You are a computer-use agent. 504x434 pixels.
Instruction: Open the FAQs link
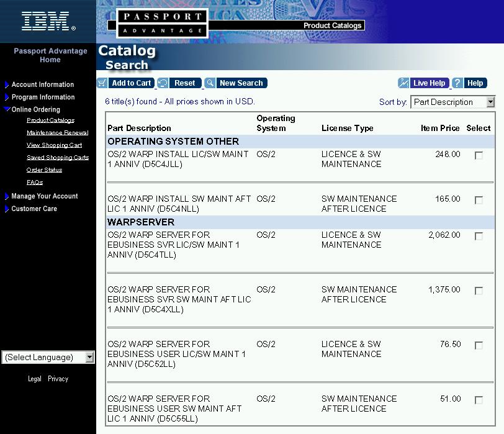(x=35, y=183)
